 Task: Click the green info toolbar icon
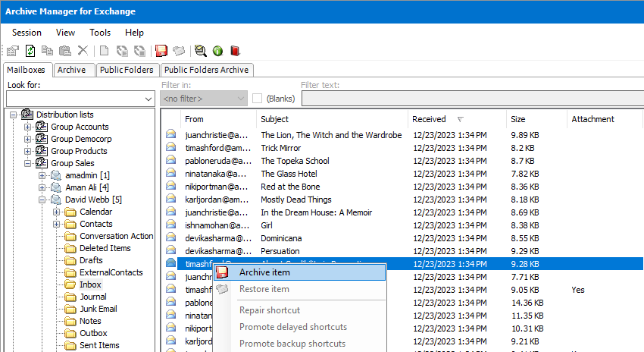pyautogui.click(x=217, y=51)
